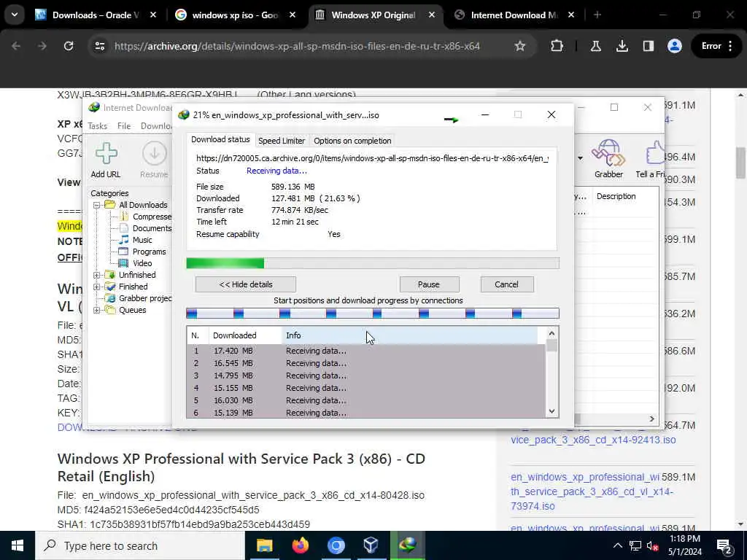Switch to Chrome on the taskbar

coord(336,545)
